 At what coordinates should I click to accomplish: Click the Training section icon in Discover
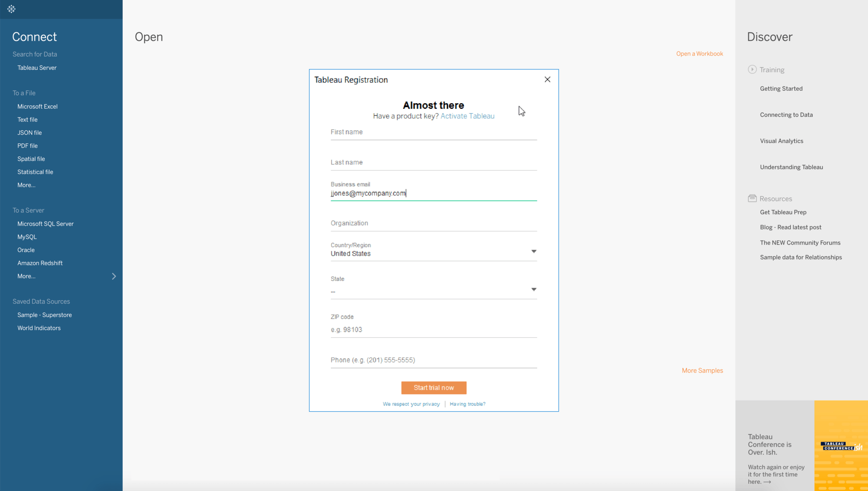[x=753, y=70]
